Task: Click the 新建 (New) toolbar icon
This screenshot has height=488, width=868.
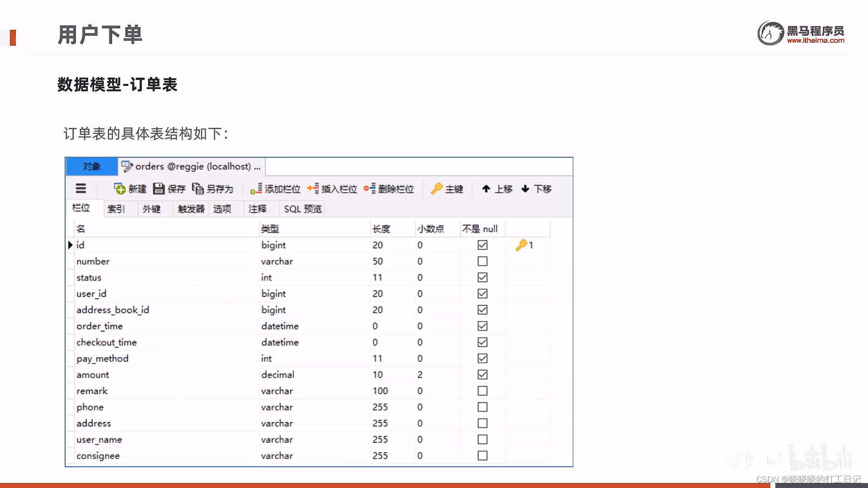Action: tap(120, 188)
